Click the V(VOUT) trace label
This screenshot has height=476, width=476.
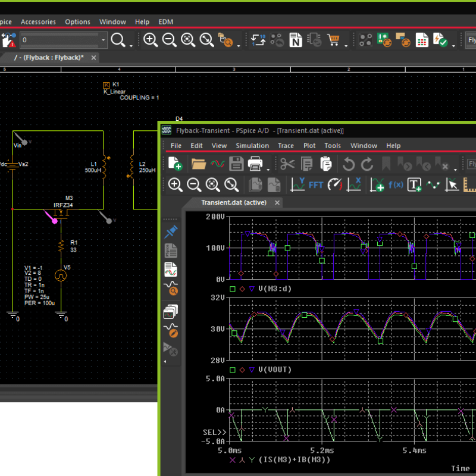click(274, 369)
